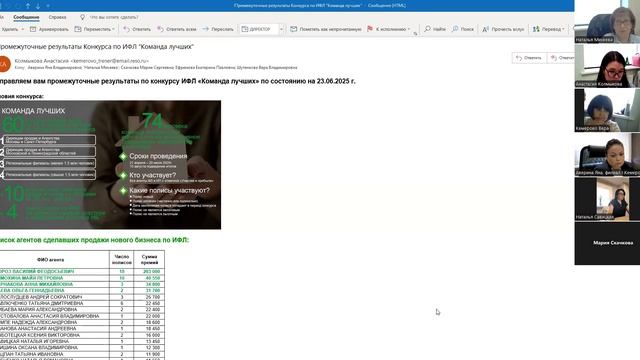This screenshot has width=640, height=360.
Task: Click the previous item up arrow in title bar
Action: coord(28,6)
